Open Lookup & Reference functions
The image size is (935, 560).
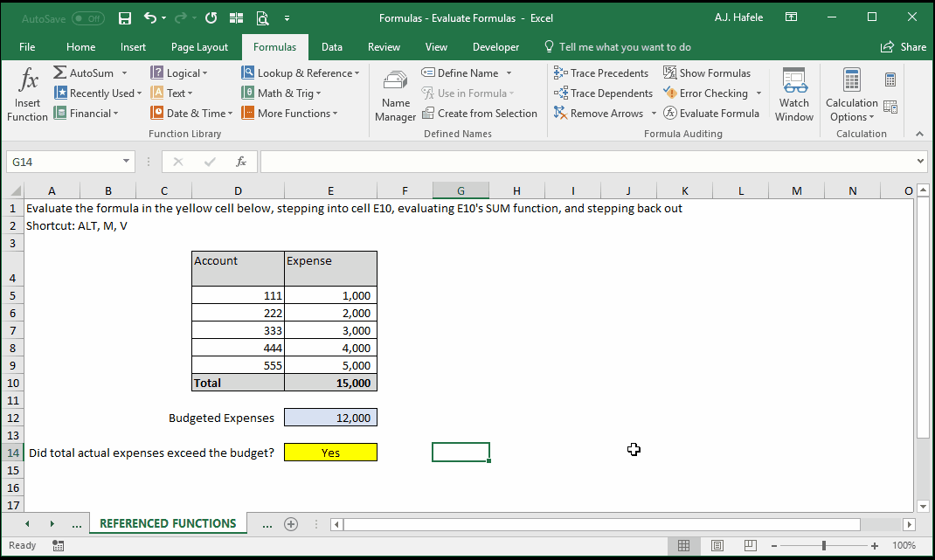point(301,73)
